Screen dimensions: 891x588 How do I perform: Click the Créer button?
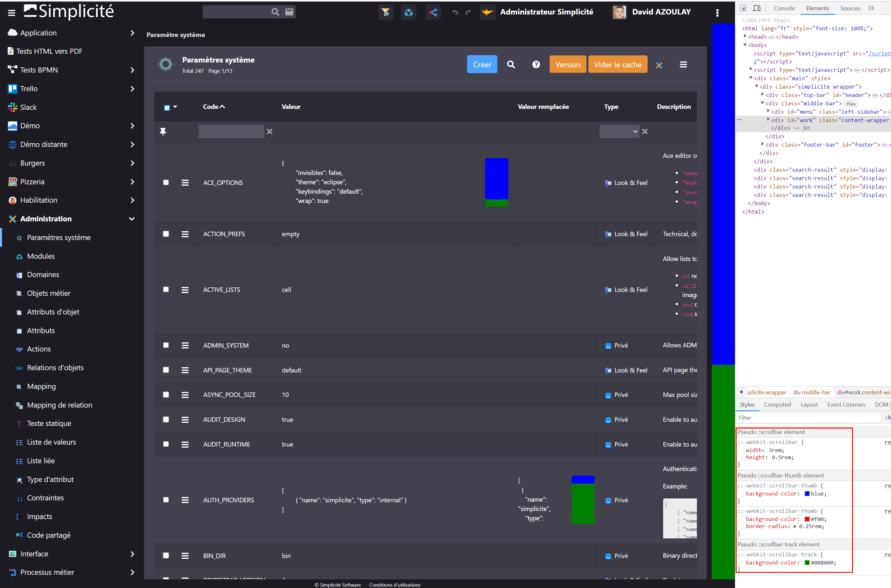(x=482, y=64)
